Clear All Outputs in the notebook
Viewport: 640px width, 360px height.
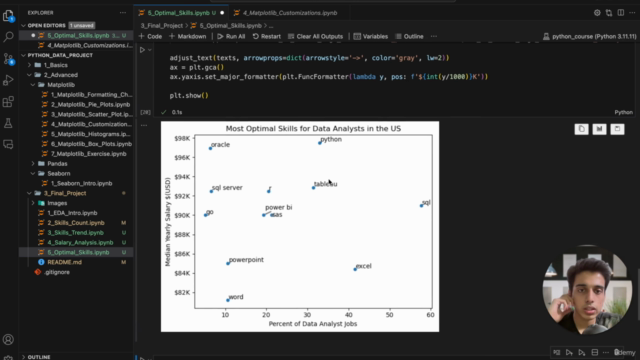coord(315,36)
